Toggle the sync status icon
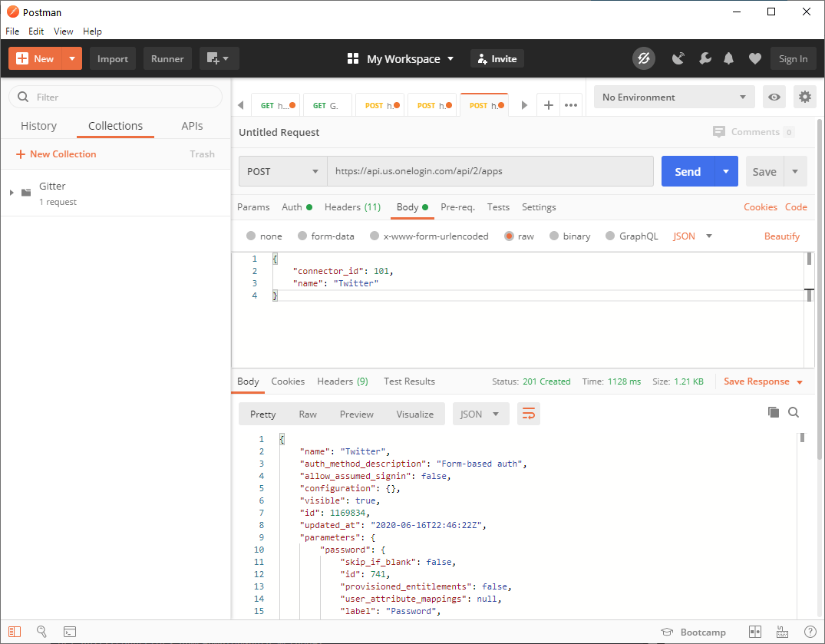 coord(644,58)
